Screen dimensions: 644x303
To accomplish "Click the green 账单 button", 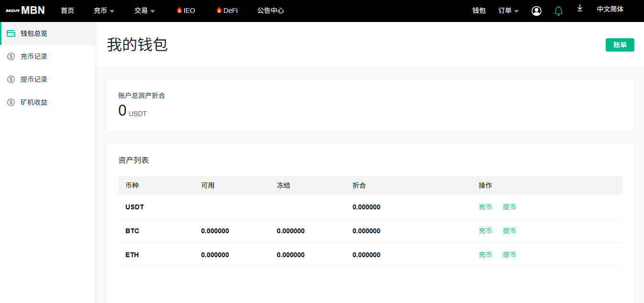I will point(620,45).
